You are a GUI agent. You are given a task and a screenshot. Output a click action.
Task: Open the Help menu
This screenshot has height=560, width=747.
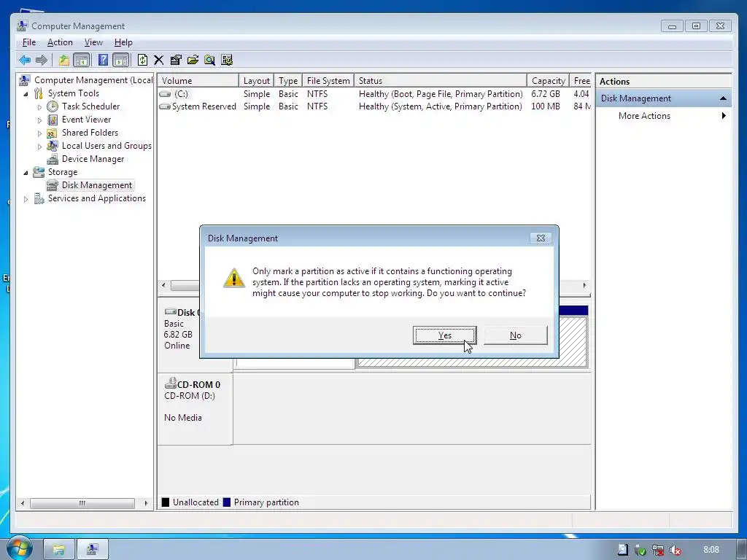tap(123, 42)
